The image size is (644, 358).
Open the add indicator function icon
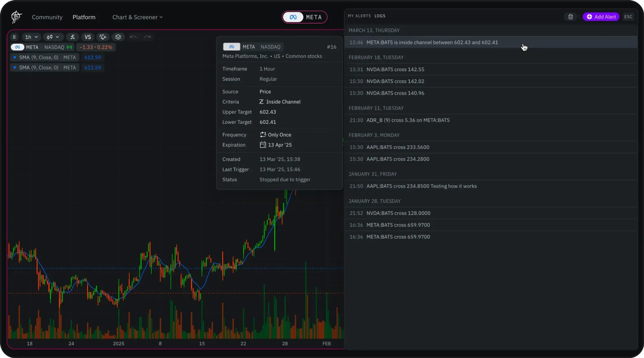(73, 37)
